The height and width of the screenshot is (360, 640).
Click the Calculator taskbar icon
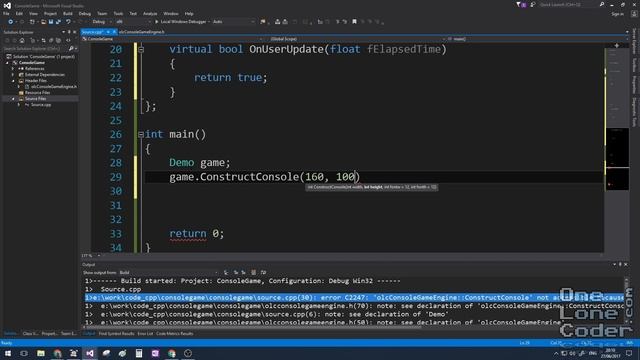pos(139,353)
